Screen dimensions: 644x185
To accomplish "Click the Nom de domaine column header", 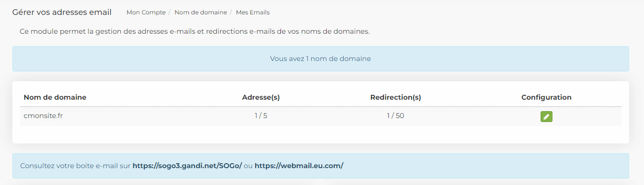I will pyautogui.click(x=55, y=97).
